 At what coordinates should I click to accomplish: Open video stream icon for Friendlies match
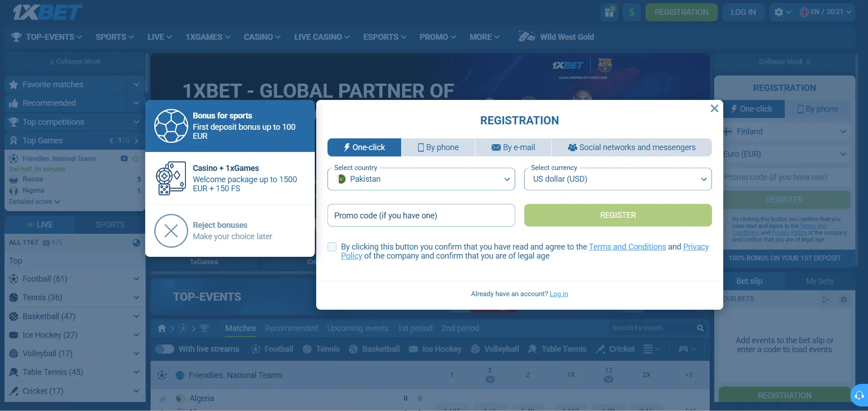(x=124, y=159)
